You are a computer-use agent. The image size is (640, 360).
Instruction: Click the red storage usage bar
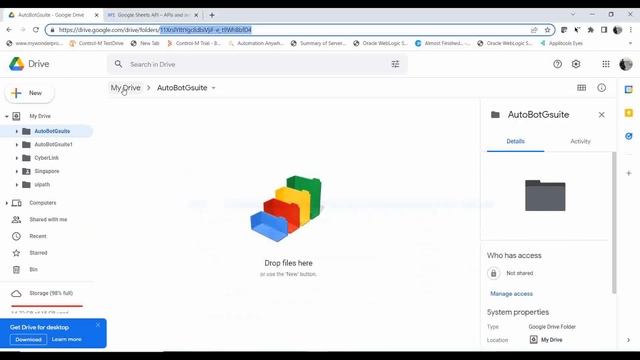(x=47, y=306)
